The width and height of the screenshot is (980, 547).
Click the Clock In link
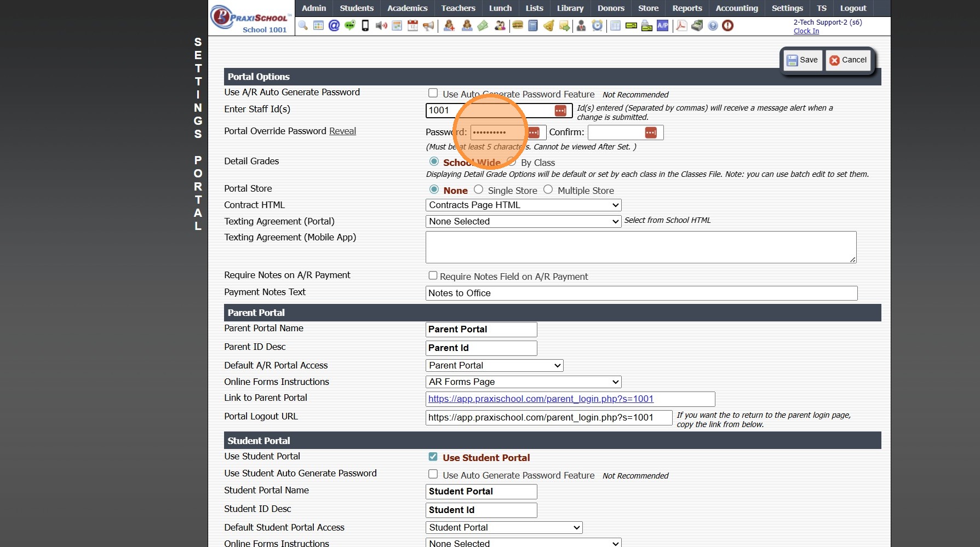[x=806, y=31]
